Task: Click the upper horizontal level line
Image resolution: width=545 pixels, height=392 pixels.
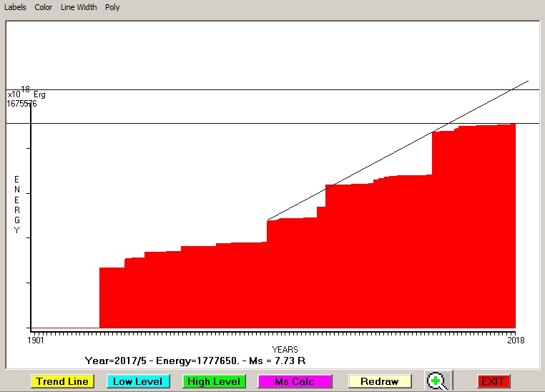Action: click(x=215, y=89)
